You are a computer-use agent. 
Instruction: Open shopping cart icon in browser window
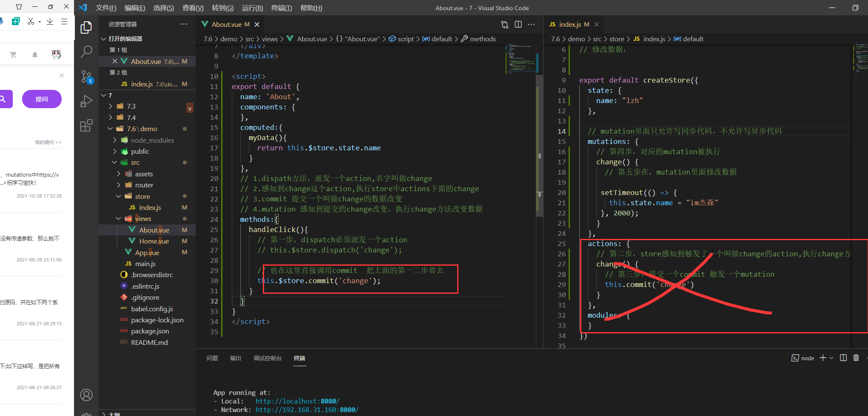13,55
